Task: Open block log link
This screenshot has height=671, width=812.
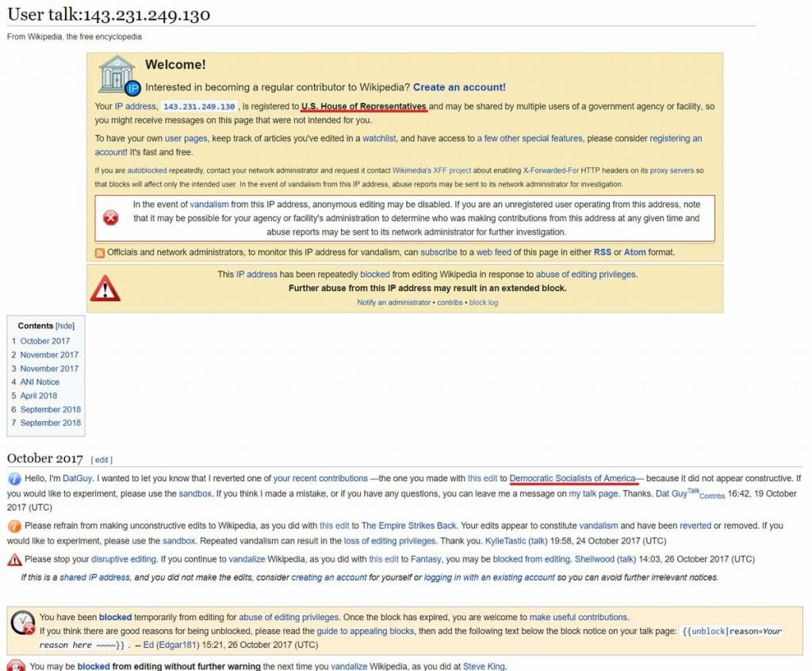Action: [484, 303]
